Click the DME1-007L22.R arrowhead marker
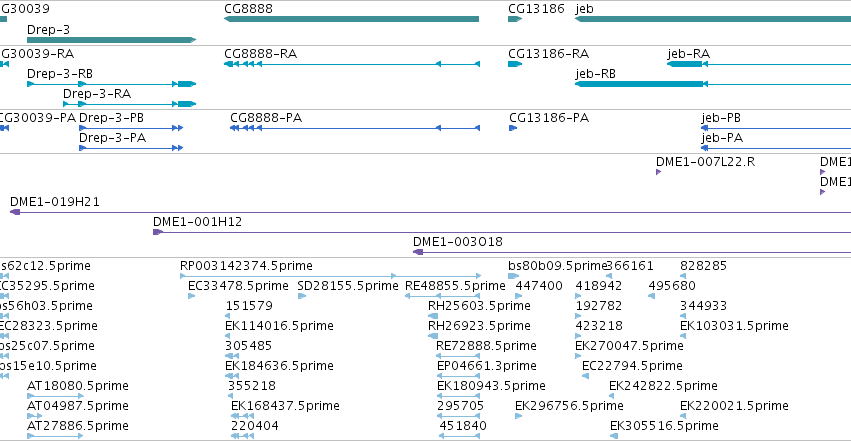 click(x=658, y=172)
